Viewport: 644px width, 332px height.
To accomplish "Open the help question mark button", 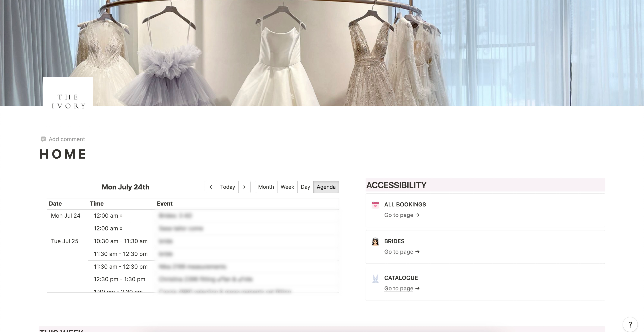I will point(630,324).
